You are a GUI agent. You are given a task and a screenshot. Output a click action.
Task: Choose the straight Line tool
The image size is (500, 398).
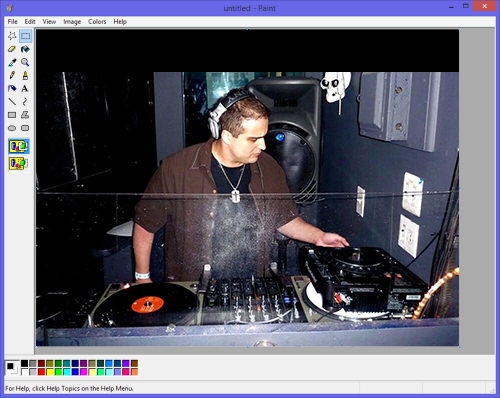pyautogui.click(x=12, y=102)
